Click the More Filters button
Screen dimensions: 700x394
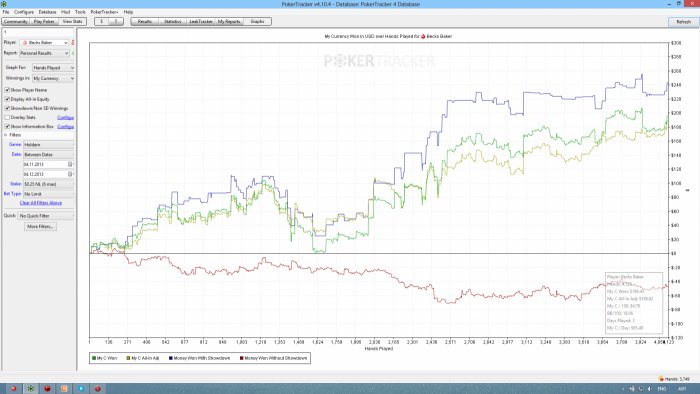pyautogui.click(x=40, y=227)
